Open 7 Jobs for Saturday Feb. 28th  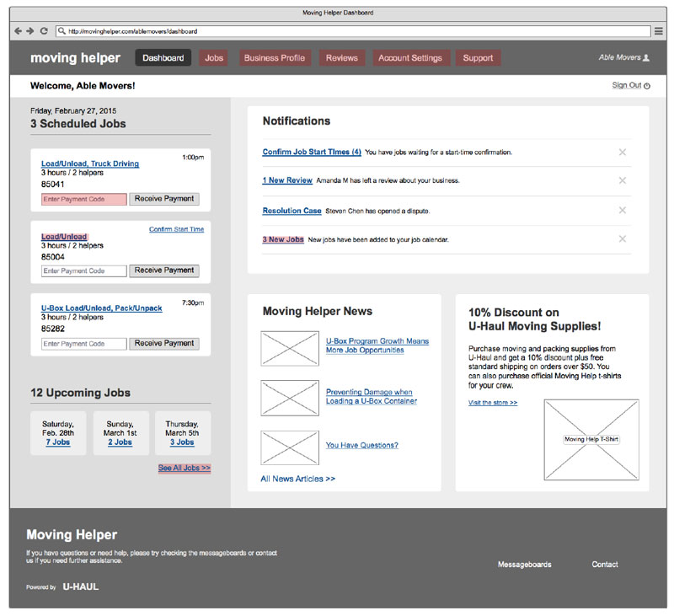tap(57, 442)
